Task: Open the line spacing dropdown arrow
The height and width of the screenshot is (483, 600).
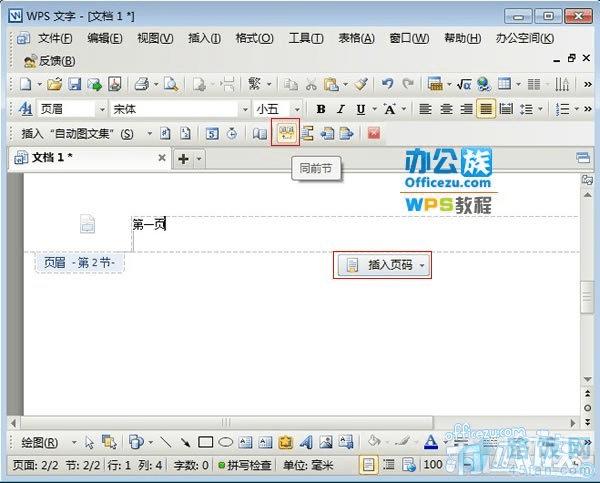Action: (x=540, y=109)
